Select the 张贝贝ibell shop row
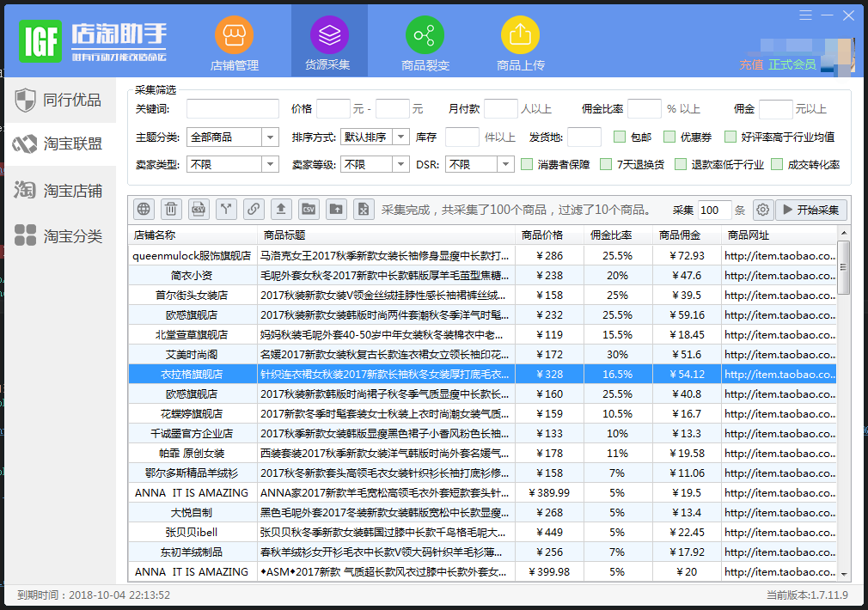The width and height of the screenshot is (868, 610). pos(482,532)
